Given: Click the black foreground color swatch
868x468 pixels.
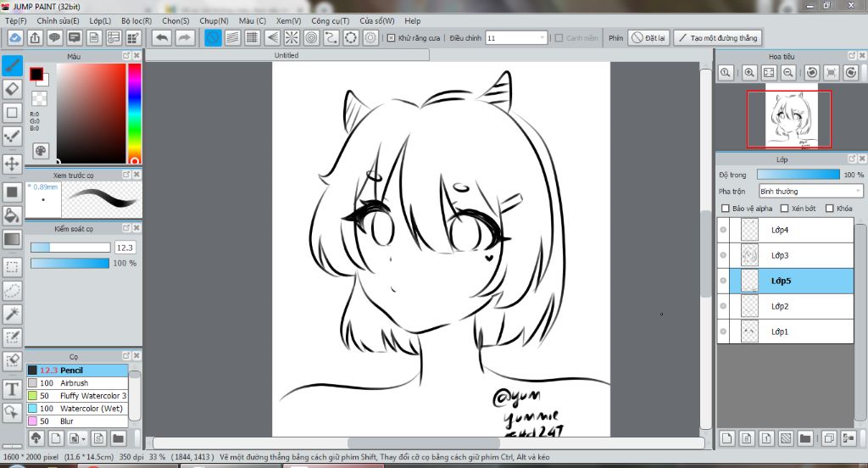Looking at the screenshot, I should [x=36, y=74].
